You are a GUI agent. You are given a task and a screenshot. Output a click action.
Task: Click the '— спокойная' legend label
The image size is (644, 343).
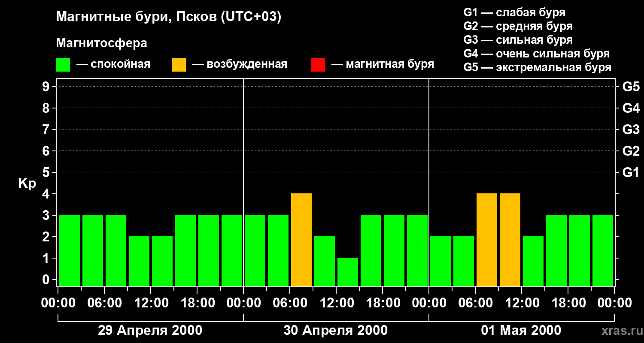pos(113,64)
